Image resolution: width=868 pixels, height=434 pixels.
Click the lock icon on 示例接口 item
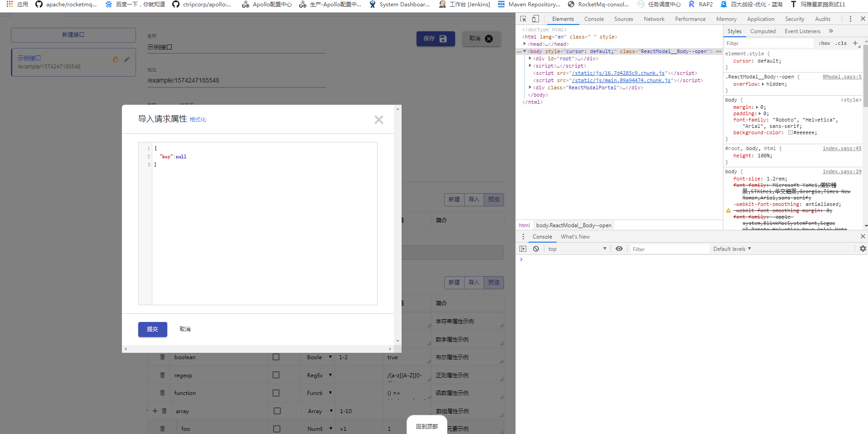coord(115,59)
